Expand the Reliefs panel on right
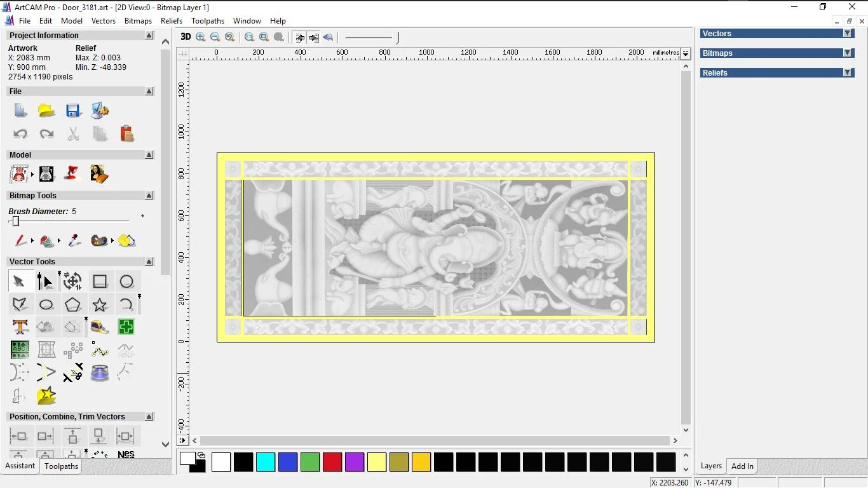Screen dimensions: 868x488 pos(847,73)
